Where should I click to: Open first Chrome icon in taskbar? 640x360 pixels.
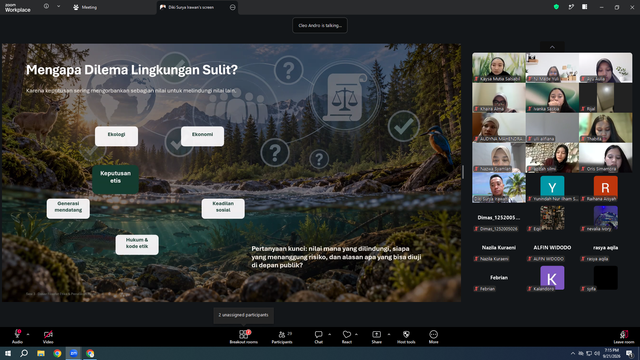pyautogui.click(x=57, y=353)
